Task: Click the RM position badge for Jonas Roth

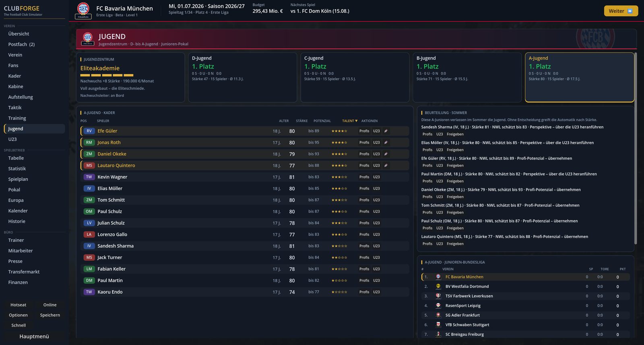Action: pos(89,142)
